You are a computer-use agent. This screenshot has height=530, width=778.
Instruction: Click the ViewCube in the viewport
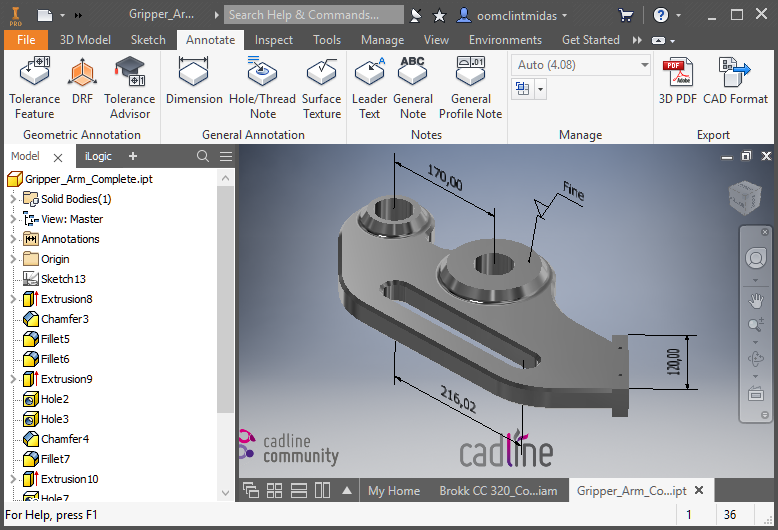(x=745, y=198)
